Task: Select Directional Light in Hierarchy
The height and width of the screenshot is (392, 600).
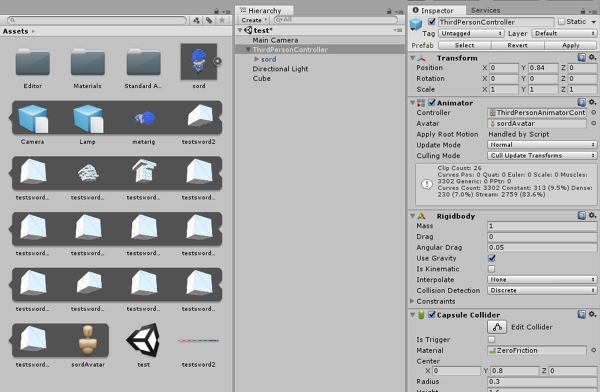Action: click(280, 69)
